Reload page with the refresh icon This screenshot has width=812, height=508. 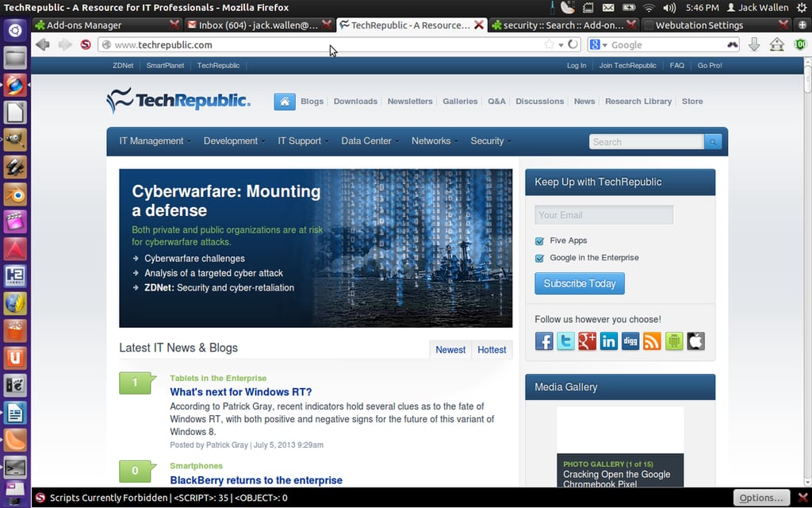573,44
